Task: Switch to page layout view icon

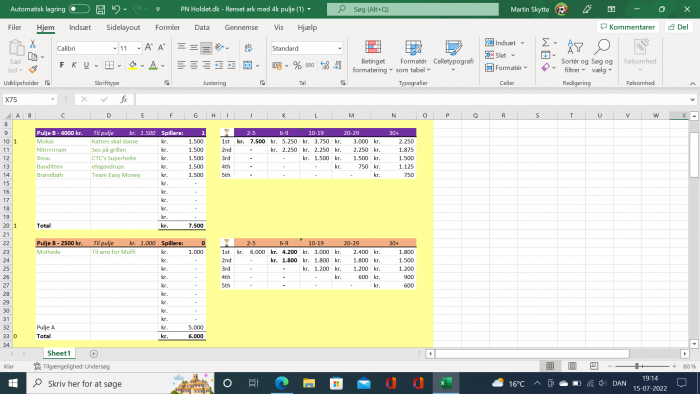Action: pyautogui.click(x=572, y=366)
